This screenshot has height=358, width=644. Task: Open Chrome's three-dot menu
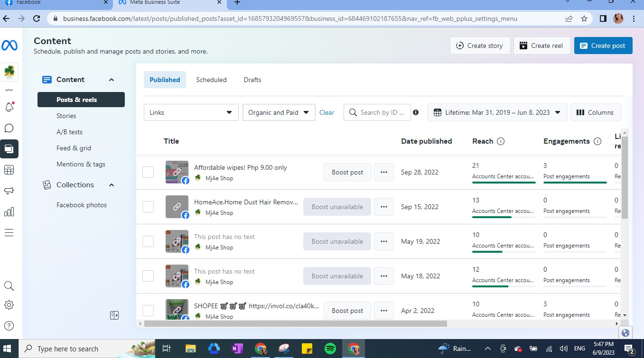pyautogui.click(x=634, y=19)
